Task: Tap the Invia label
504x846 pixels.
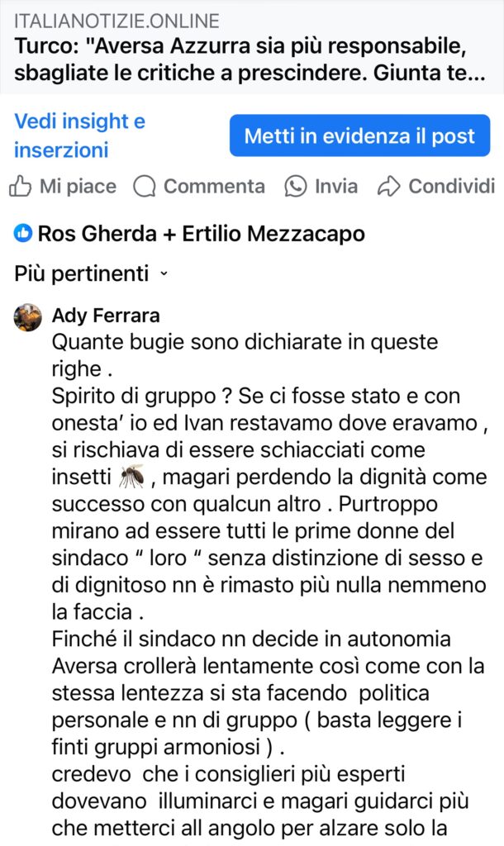Action: 336,187
